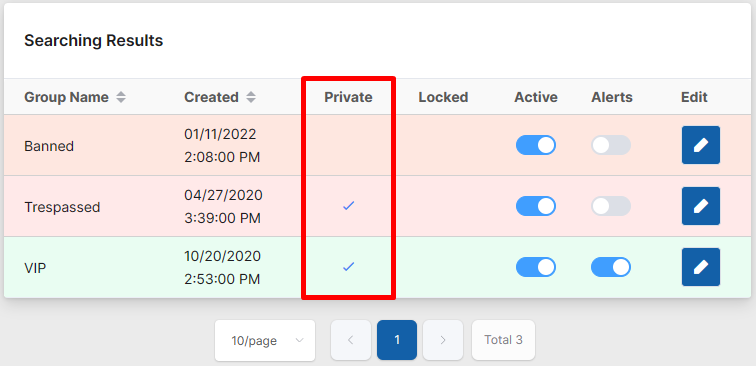Turn off Alerts for the VIP group
Screen dimensions: 756x366
611,267
